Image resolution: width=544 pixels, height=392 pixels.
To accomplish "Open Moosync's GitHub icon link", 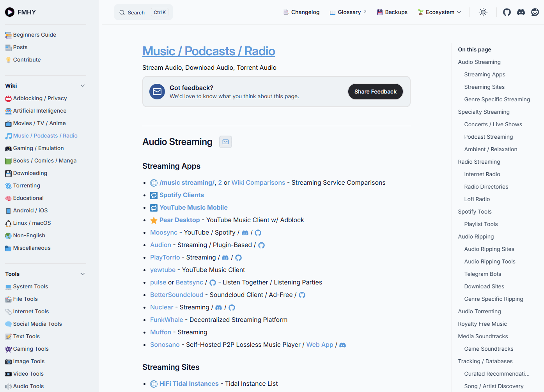I will [258, 233].
